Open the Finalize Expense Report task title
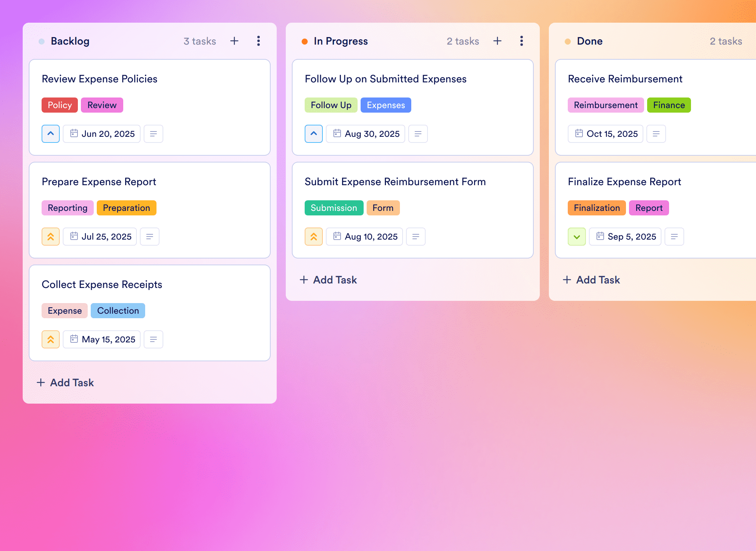Viewport: 756px width, 551px height. (624, 181)
